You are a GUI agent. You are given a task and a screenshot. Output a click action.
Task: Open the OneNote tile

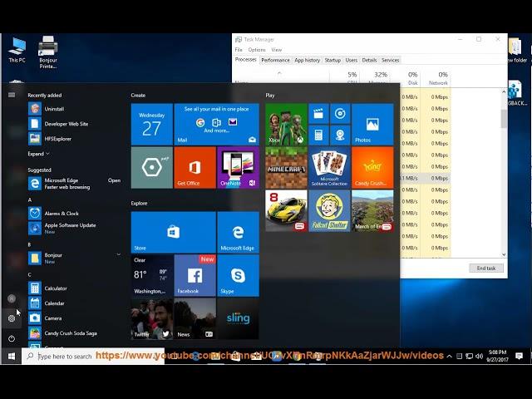pyautogui.click(x=239, y=168)
